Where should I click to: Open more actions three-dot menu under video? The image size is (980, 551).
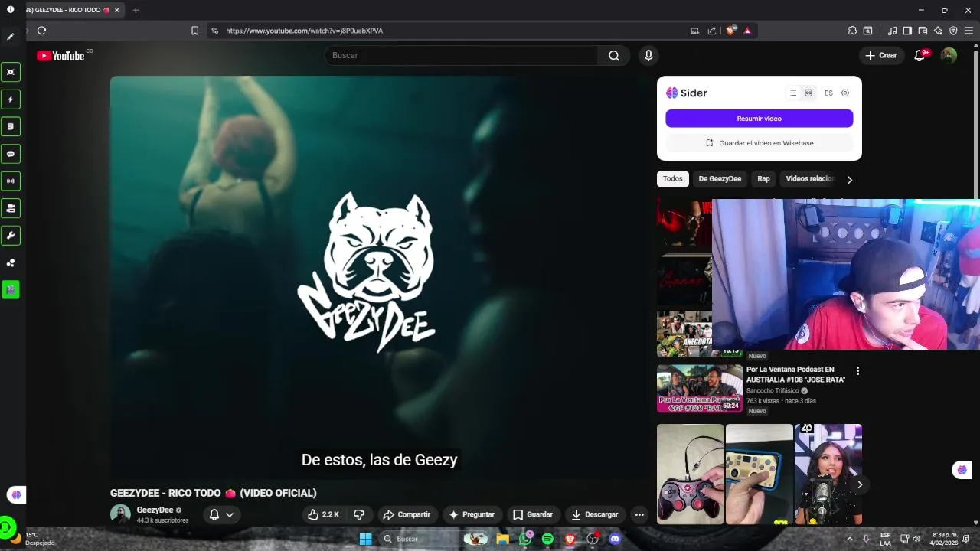tap(639, 514)
